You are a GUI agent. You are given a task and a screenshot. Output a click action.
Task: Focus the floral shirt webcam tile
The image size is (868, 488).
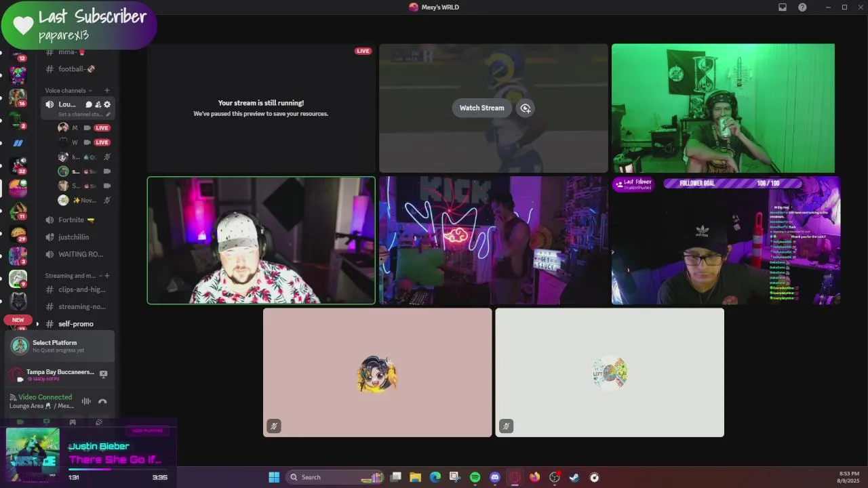coord(261,241)
